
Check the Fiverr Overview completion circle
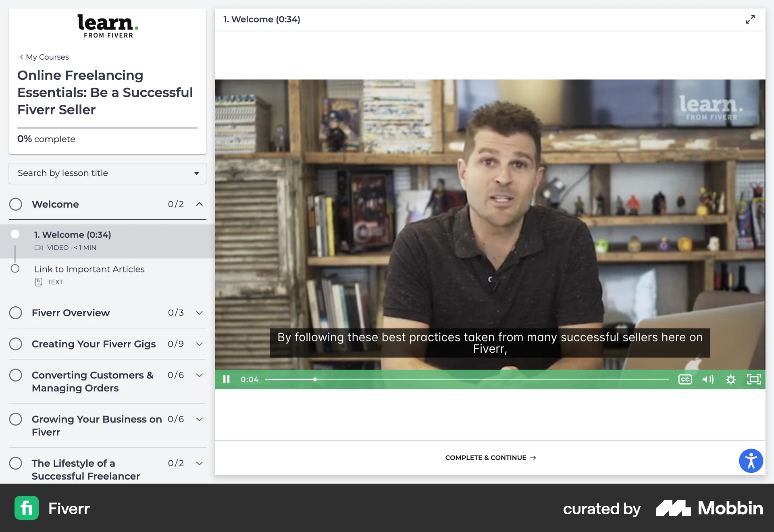point(16,312)
